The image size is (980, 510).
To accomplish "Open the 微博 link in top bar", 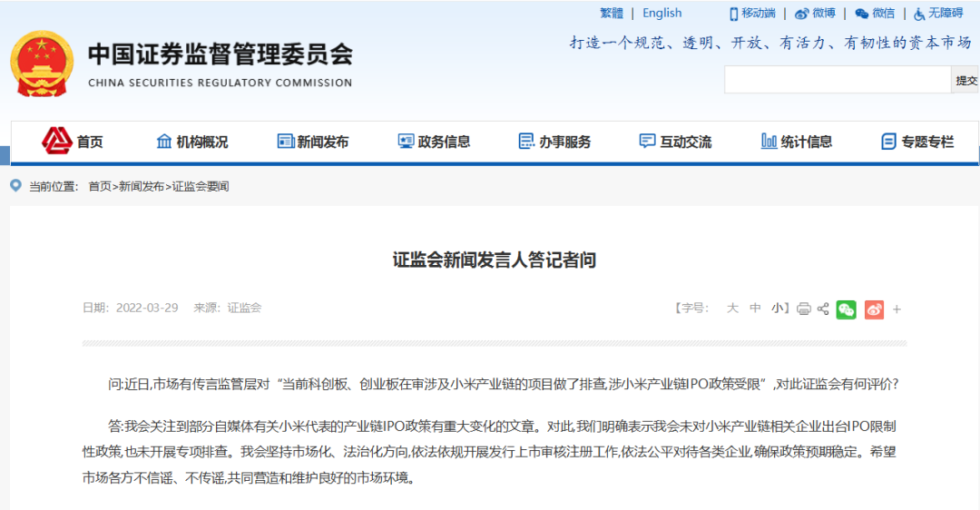I will tap(815, 13).
